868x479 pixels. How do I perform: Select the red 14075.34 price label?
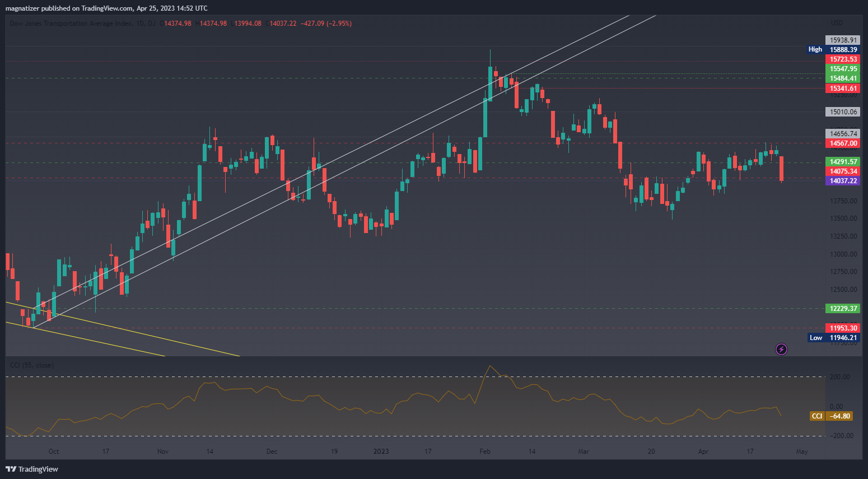[843, 171]
